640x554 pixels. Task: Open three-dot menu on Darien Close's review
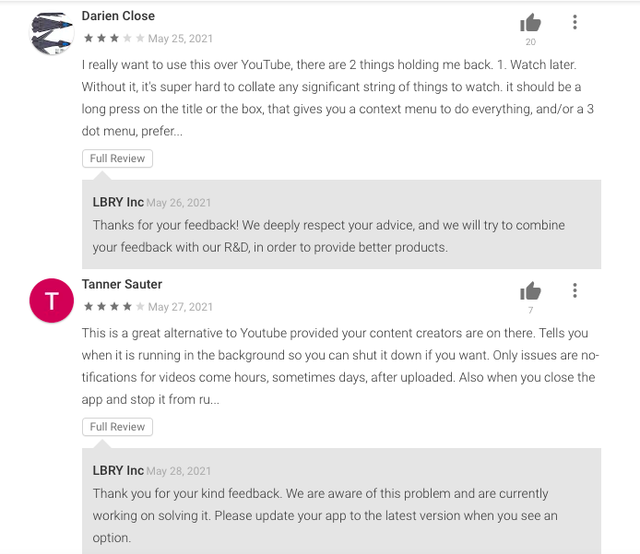pos(575,22)
